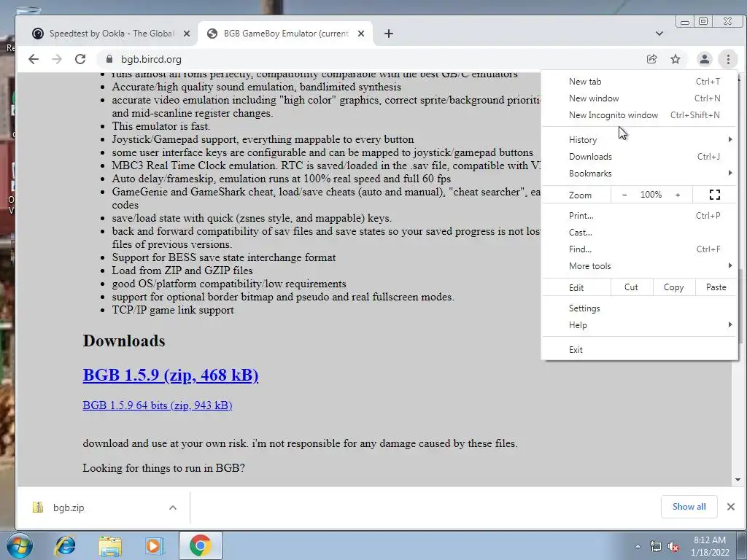747x560 pixels.
Task: Select Print... in the menu
Action: [x=639, y=216]
